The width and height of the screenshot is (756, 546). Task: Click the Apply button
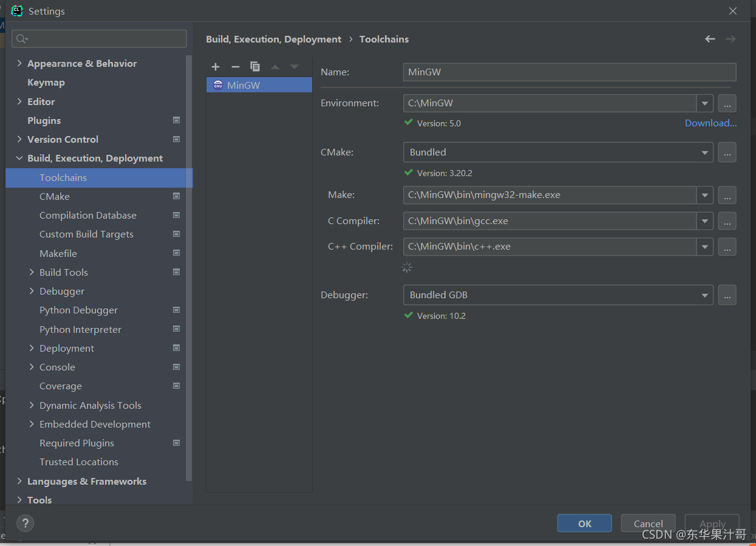pyautogui.click(x=712, y=524)
